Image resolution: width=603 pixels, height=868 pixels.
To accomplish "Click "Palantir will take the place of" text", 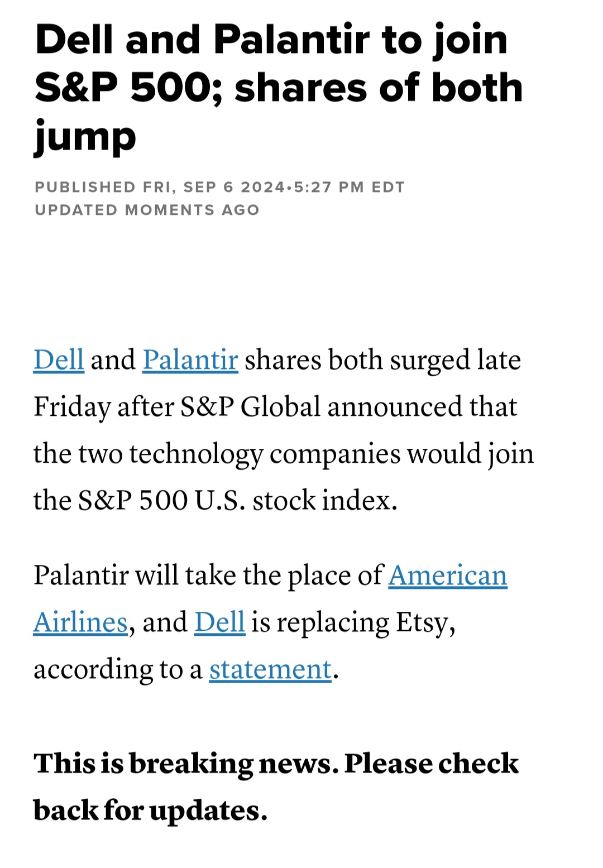I will coord(208,576).
